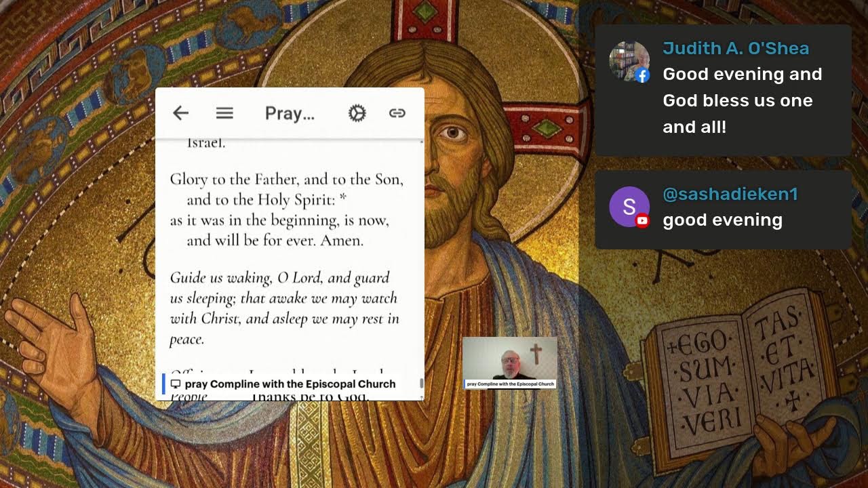Image resolution: width=868 pixels, height=488 pixels.
Task: Click the line 'as it was in the beginning, is now,'
Action: (279, 220)
